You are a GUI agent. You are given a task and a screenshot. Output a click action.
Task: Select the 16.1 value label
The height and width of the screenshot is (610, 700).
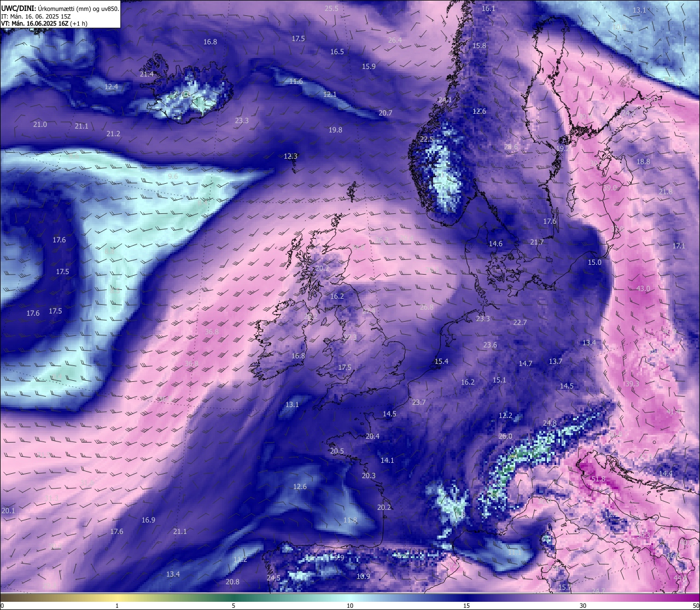(488, 9)
